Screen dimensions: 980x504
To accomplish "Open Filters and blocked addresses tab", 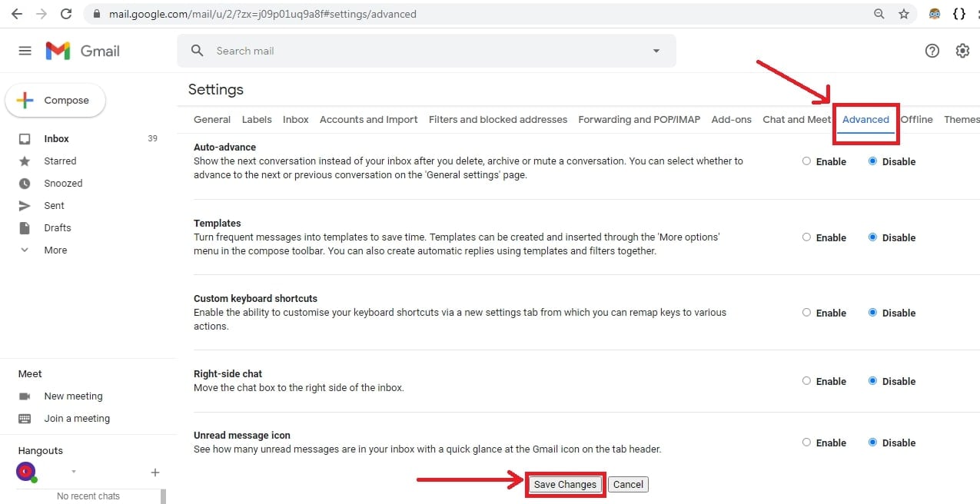I will pos(498,120).
